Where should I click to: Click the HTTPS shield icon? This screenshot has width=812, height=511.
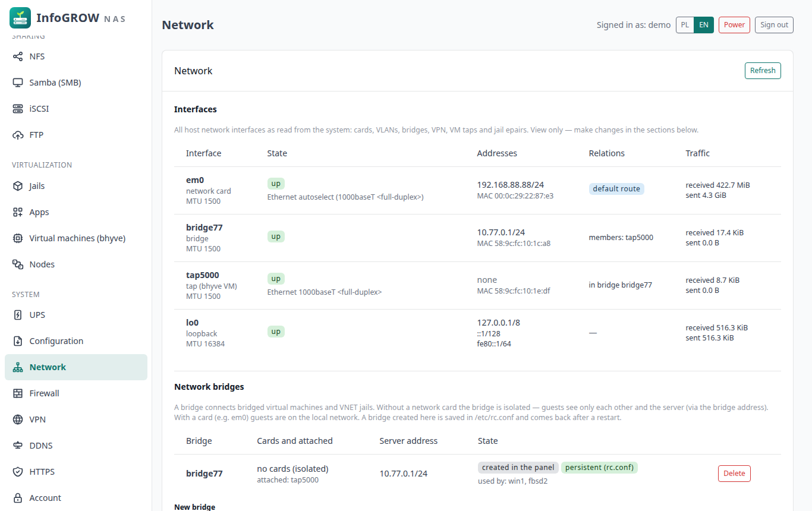(18, 472)
